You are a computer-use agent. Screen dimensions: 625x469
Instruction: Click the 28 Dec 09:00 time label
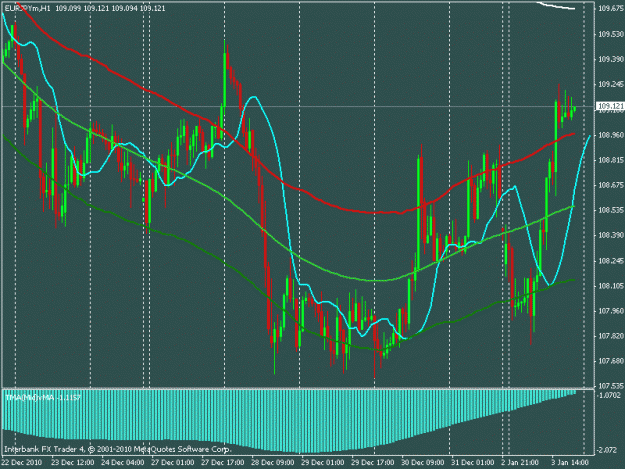[273, 463]
